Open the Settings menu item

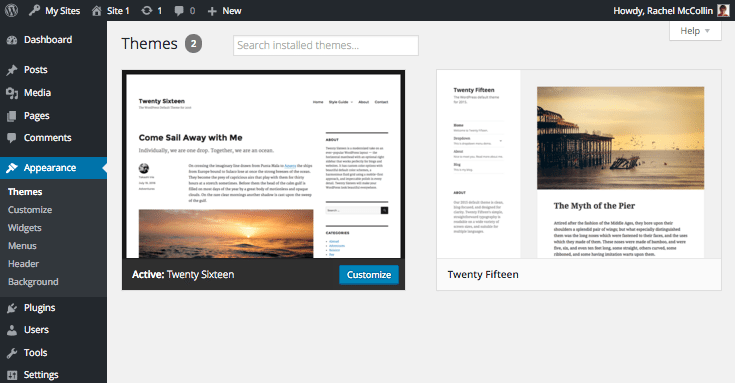(41, 375)
